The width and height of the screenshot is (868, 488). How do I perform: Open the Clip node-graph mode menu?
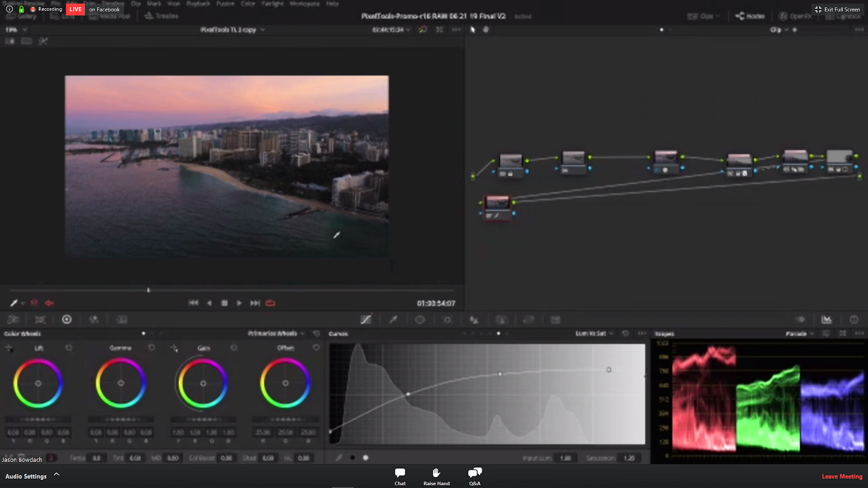point(778,30)
